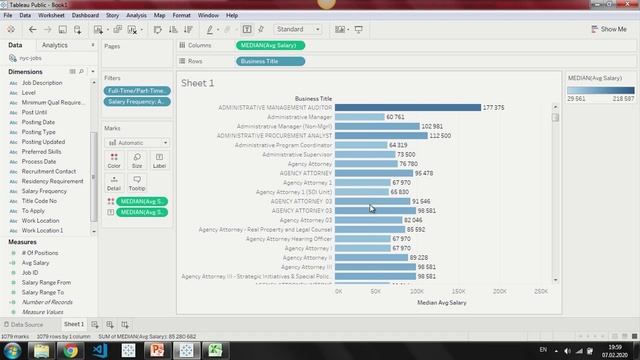Screen dimensions: 640x360
Task: Click the new story tab icon
Action: point(125,324)
